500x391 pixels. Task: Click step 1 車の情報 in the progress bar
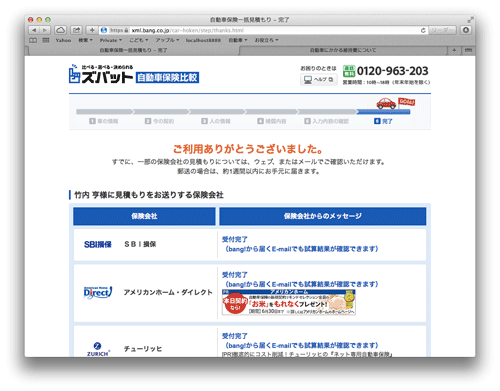pyautogui.click(x=104, y=121)
